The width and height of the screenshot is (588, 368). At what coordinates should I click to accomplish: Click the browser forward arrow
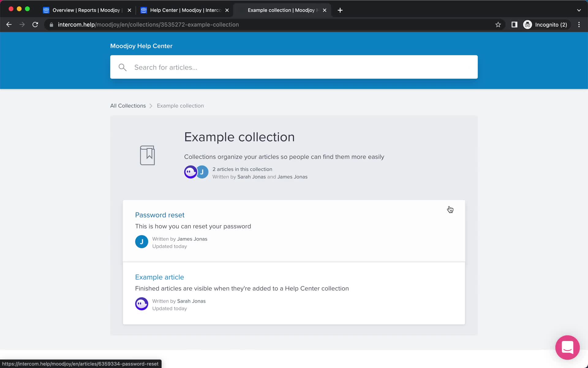[x=22, y=25]
